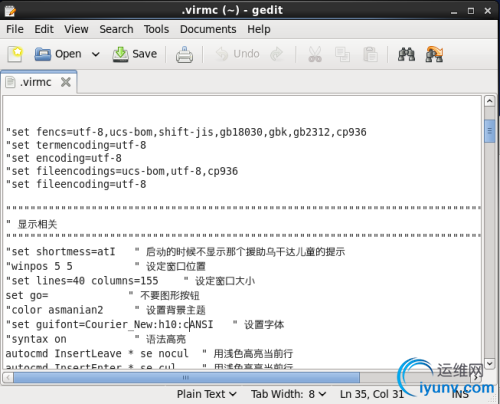Click the Redo arrow icon

point(276,54)
